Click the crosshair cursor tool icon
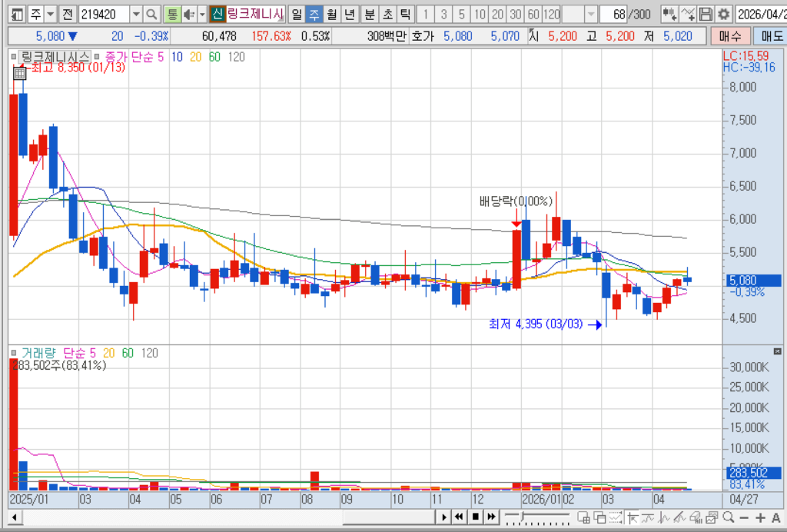Image resolution: width=787 pixels, height=532 pixels. click(x=633, y=517)
